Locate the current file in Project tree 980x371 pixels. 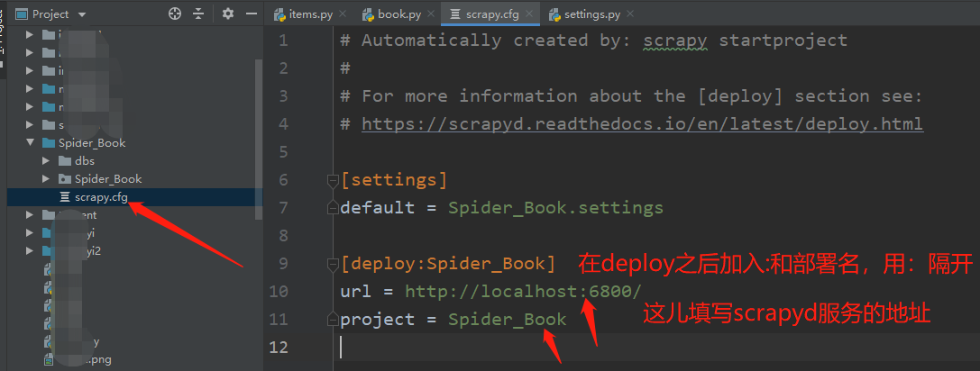pos(175,14)
